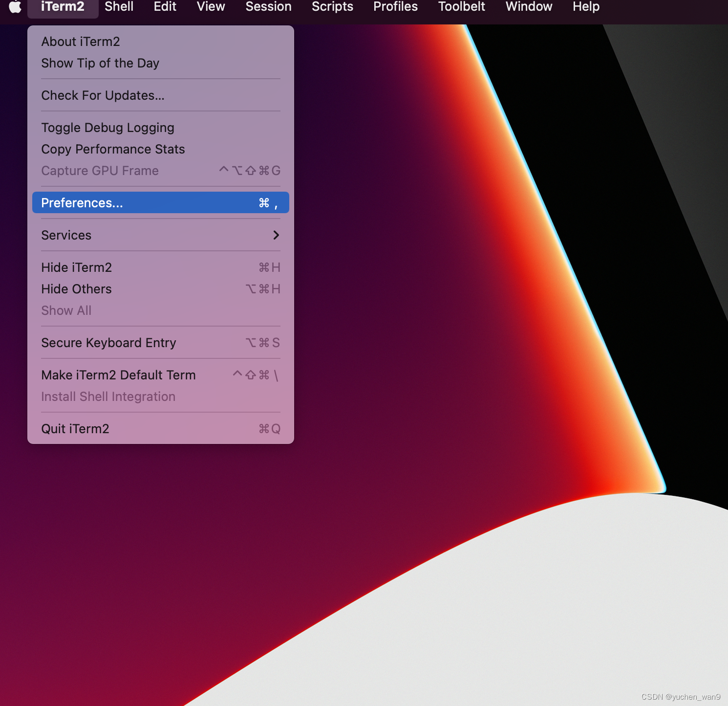
Task: Choose Show Tip of the Day
Action: 161,63
